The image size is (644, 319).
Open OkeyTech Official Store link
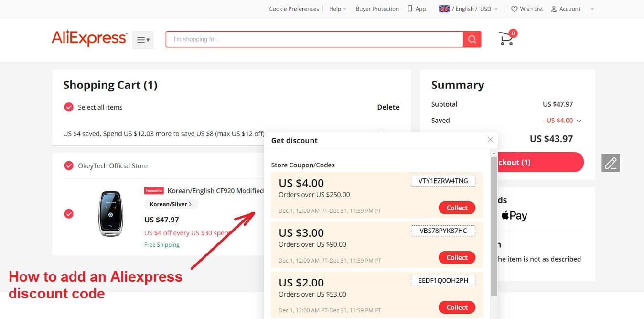coord(113,166)
